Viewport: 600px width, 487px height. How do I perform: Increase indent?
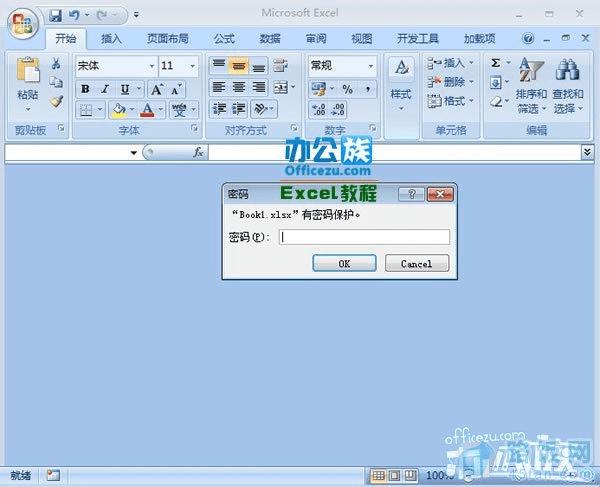239,109
